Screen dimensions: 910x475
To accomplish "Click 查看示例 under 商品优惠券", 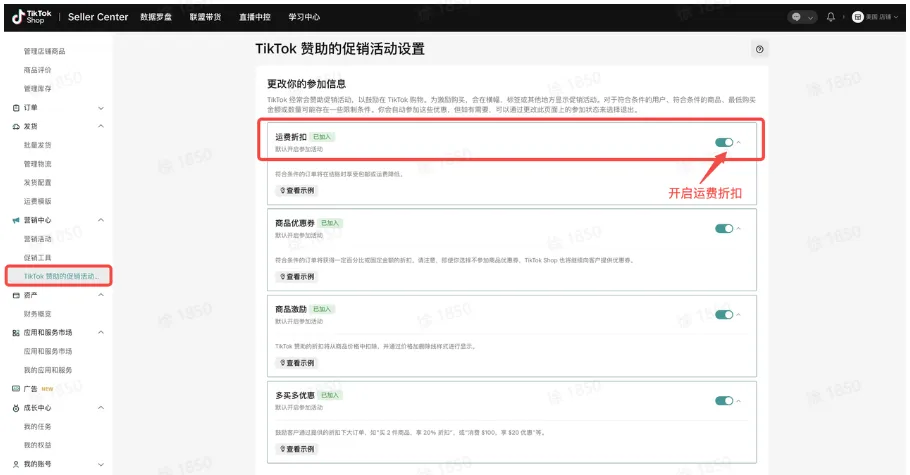I will 297,276.
